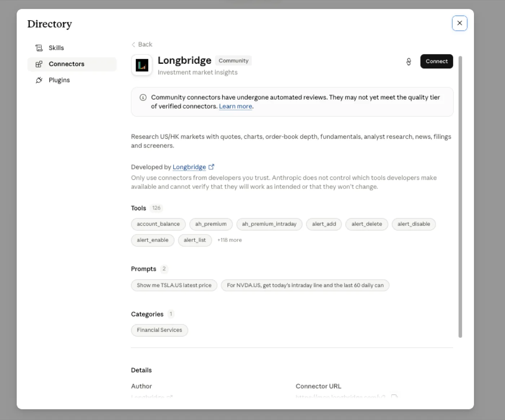
Task: Expand the +118 more tools list
Action: tap(229, 240)
